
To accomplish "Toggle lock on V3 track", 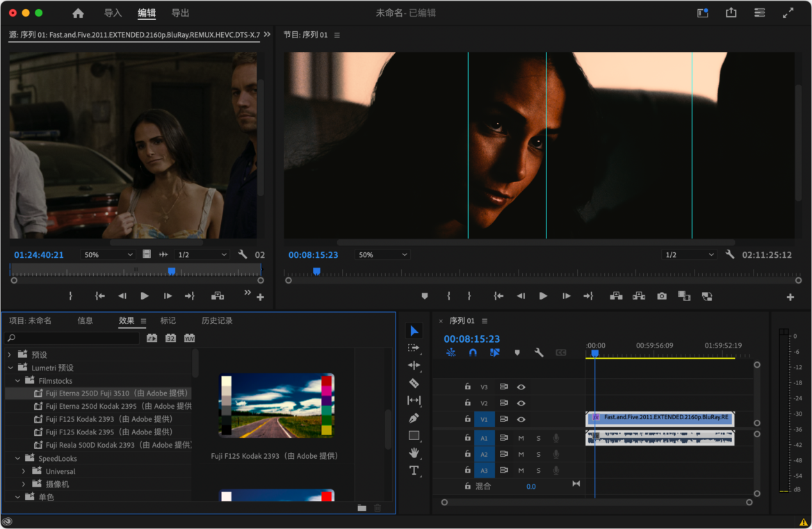I will pyautogui.click(x=468, y=386).
